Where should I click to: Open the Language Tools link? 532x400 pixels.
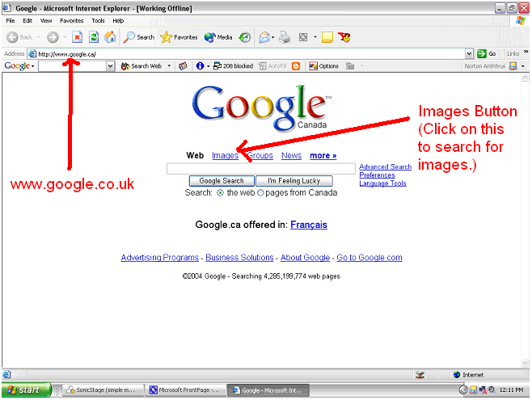(382, 183)
